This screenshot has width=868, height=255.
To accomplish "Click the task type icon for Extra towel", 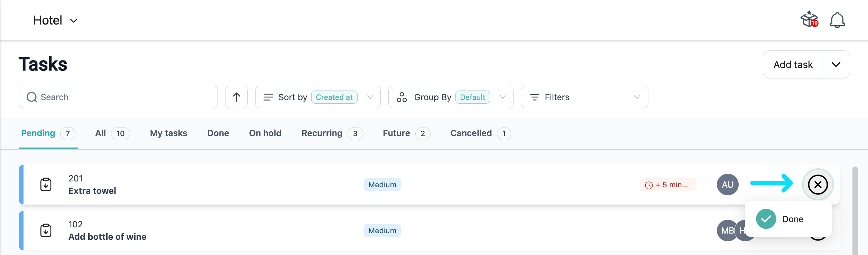I will [x=46, y=185].
